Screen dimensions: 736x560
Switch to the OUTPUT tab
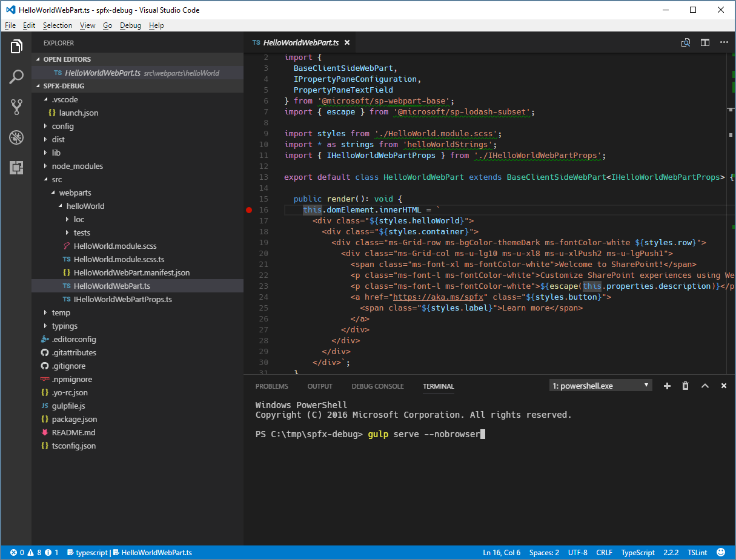320,386
